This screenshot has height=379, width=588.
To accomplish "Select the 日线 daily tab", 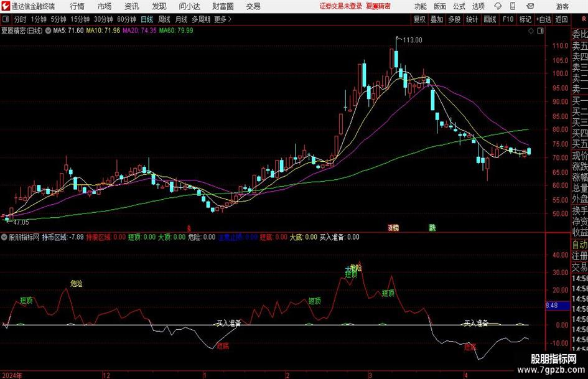I will (147, 19).
